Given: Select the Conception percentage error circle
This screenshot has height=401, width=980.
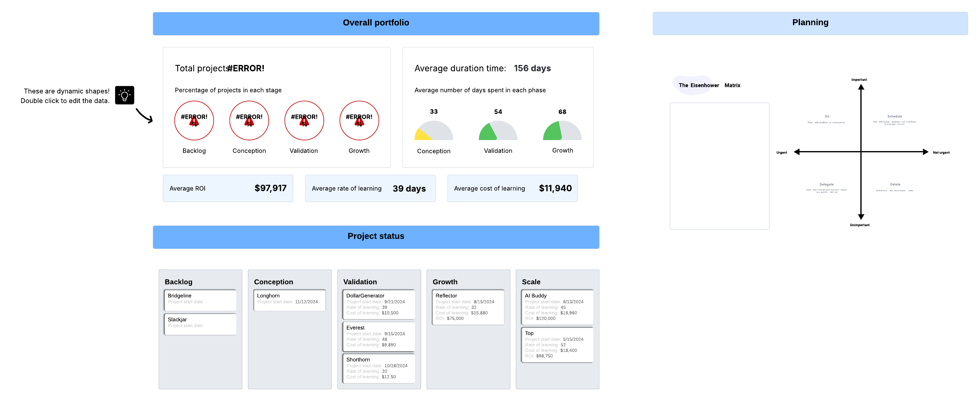Looking at the screenshot, I should [x=249, y=120].
